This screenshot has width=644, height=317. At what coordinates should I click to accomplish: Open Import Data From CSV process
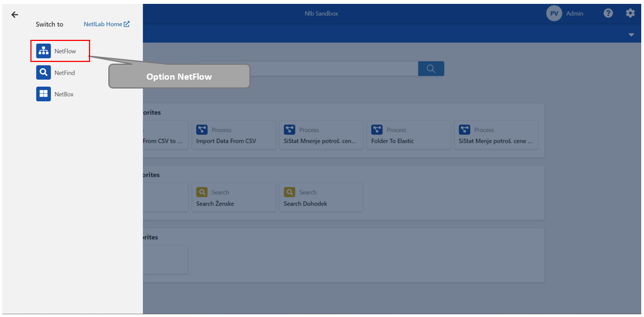(x=232, y=136)
